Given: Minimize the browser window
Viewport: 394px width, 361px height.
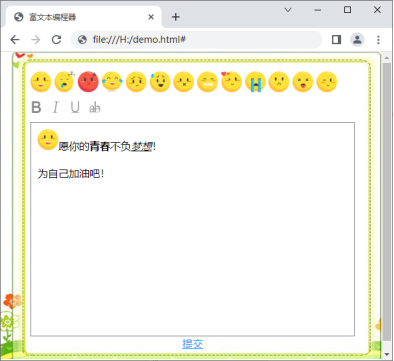Looking at the screenshot, I should click(318, 10).
